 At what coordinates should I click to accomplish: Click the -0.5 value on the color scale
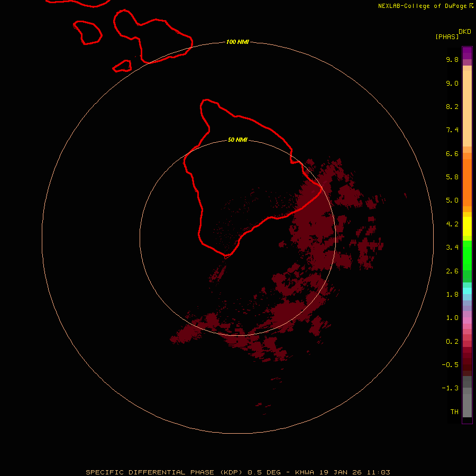450,365
